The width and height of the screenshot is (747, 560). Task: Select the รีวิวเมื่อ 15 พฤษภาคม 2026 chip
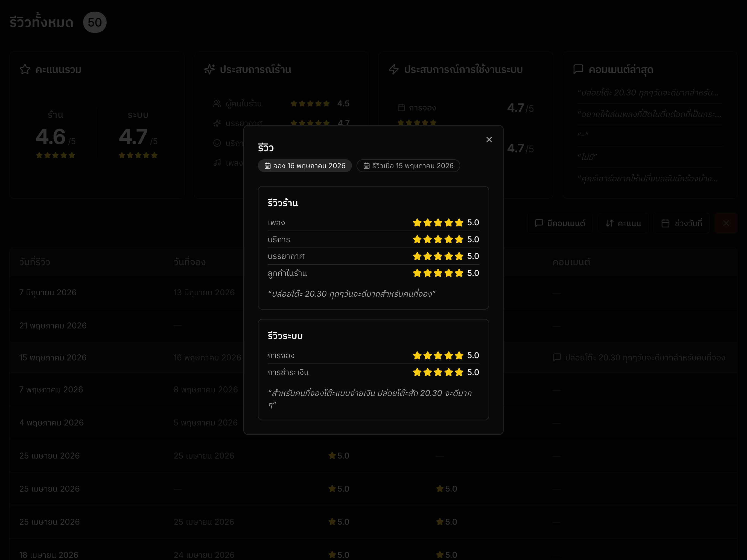coord(408,166)
